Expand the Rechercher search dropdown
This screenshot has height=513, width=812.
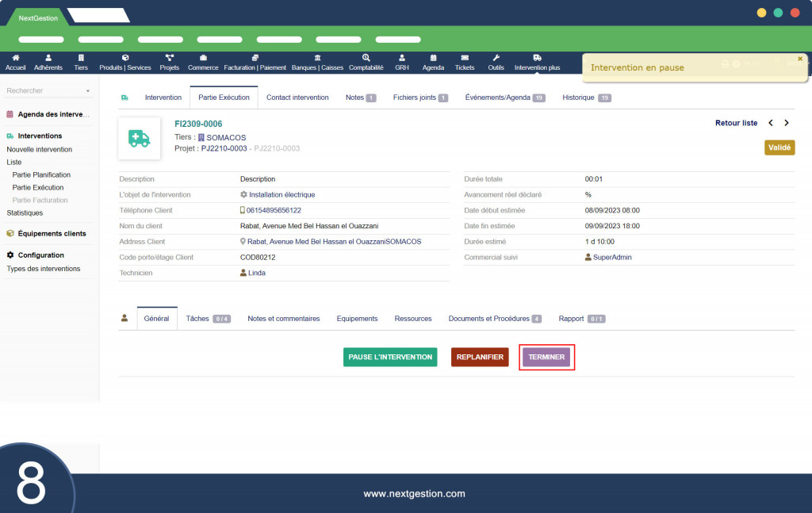point(87,90)
